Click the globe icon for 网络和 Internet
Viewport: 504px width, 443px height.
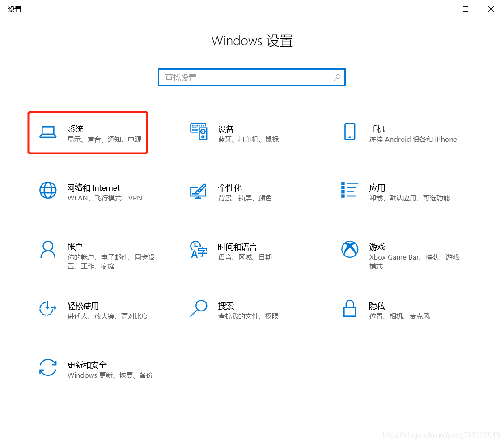(48, 191)
